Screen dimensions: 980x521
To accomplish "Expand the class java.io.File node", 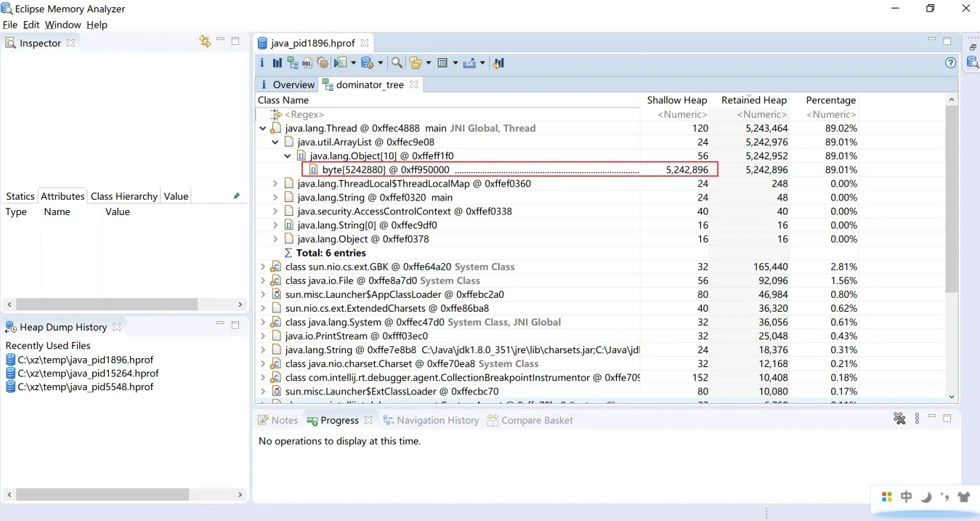I will coord(263,280).
